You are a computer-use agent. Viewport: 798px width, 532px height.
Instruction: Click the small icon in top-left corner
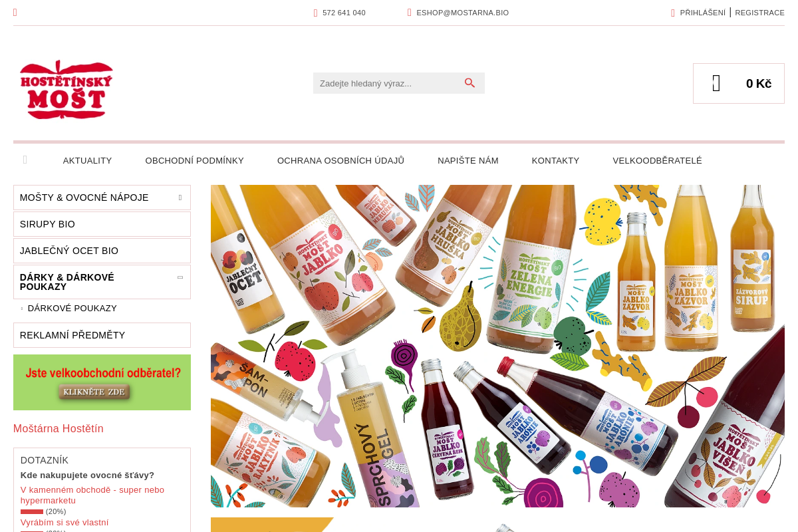[15, 13]
